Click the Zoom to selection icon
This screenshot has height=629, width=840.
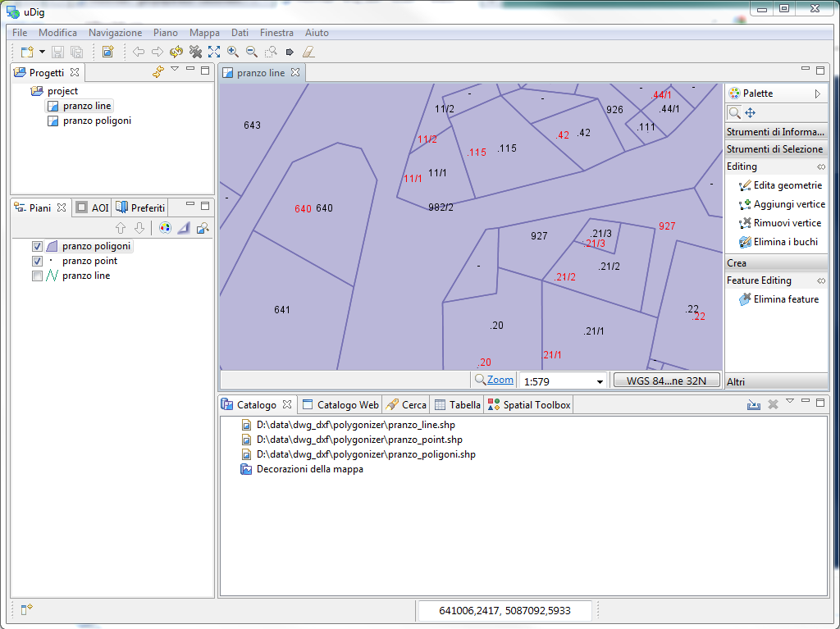click(x=271, y=52)
